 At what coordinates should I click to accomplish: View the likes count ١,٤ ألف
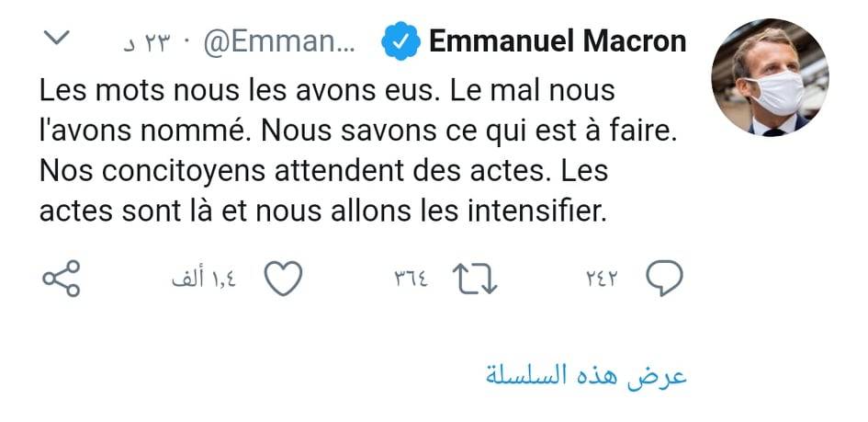coord(203,279)
